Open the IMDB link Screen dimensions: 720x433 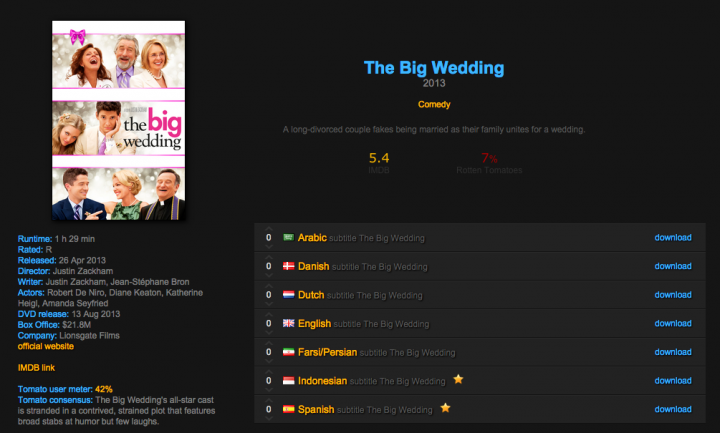36,368
